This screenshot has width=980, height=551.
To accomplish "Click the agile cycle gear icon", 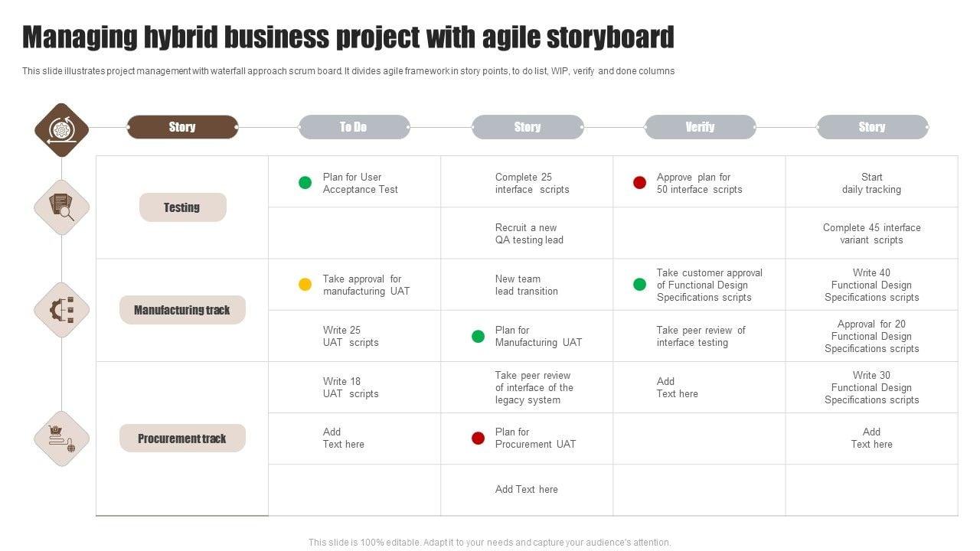I will coord(61,129).
